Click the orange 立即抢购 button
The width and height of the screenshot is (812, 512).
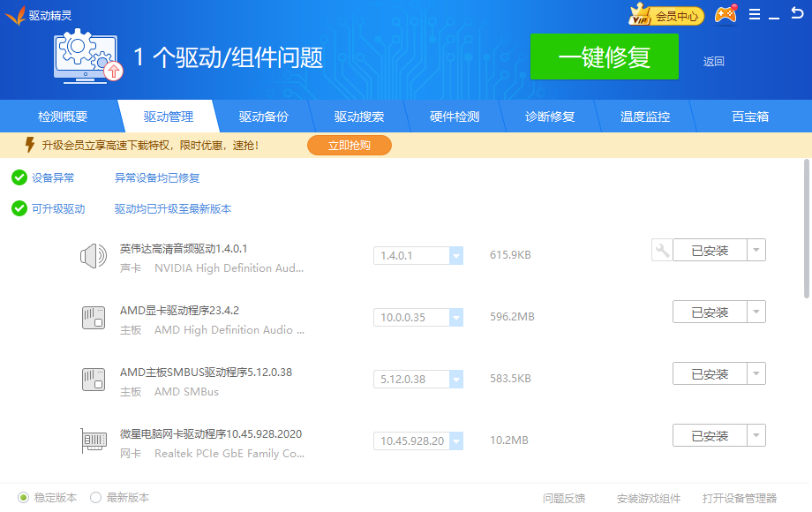point(349,146)
